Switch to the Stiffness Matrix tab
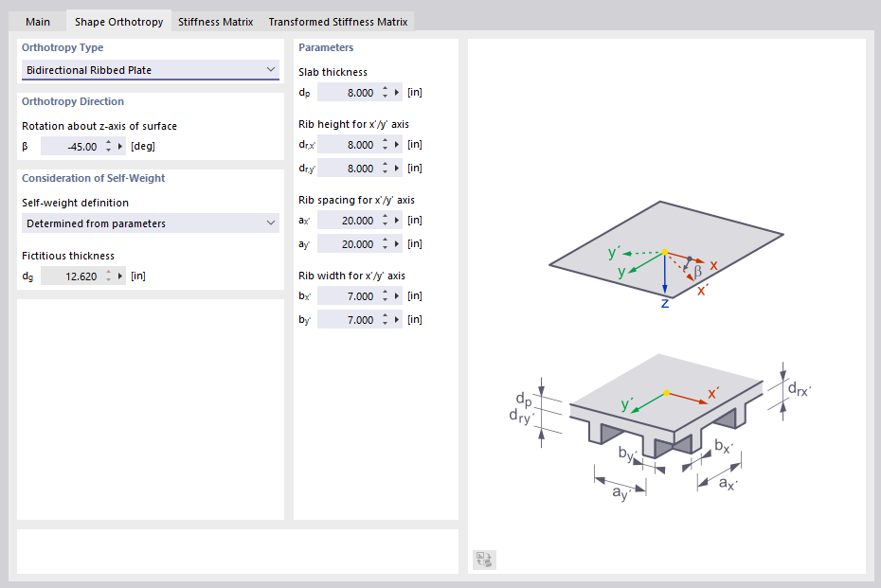The width and height of the screenshot is (881, 588). [x=215, y=21]
